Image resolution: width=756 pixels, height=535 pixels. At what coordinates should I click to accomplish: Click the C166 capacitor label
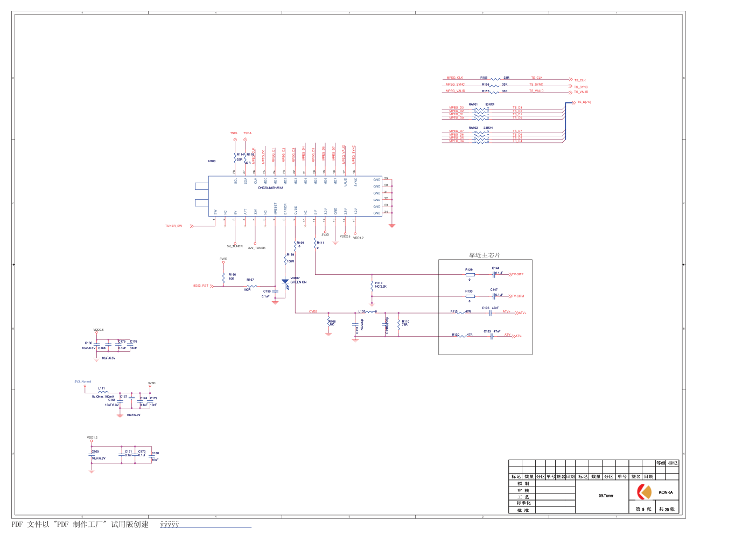tap(88, 343)
